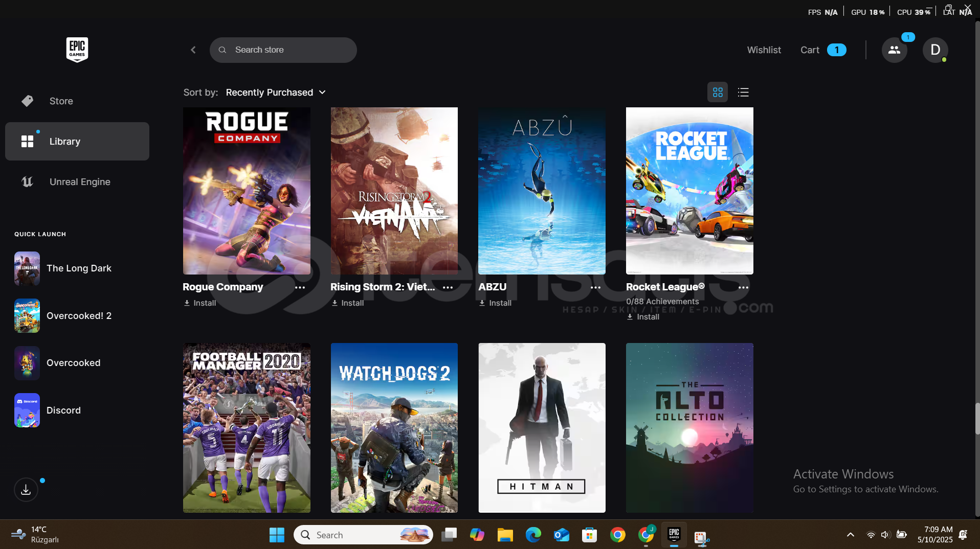
Task: Click the library vertical scrollbar
Action: (977, 419)
